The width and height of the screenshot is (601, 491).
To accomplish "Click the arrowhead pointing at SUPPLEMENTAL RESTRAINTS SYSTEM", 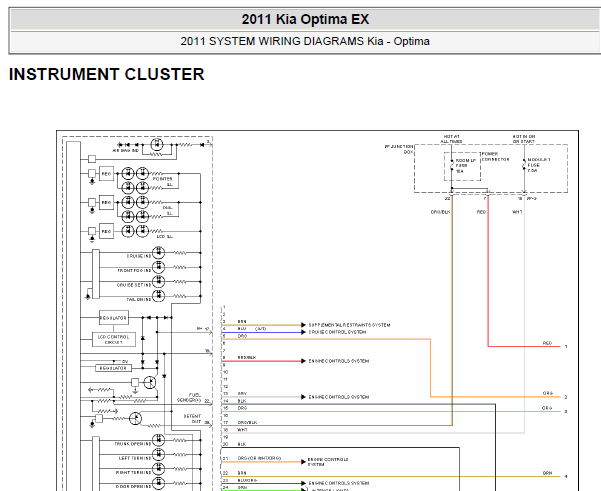I will [304, 325].
